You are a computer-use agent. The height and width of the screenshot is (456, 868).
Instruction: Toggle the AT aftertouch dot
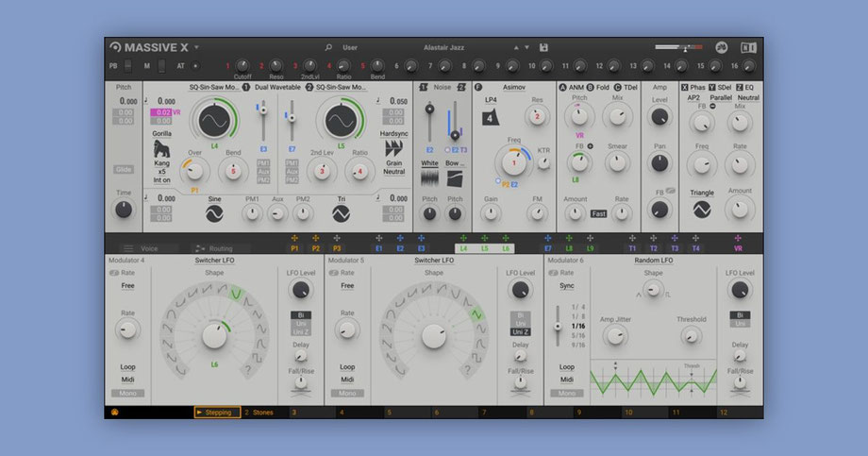click(x=195, y=66)
